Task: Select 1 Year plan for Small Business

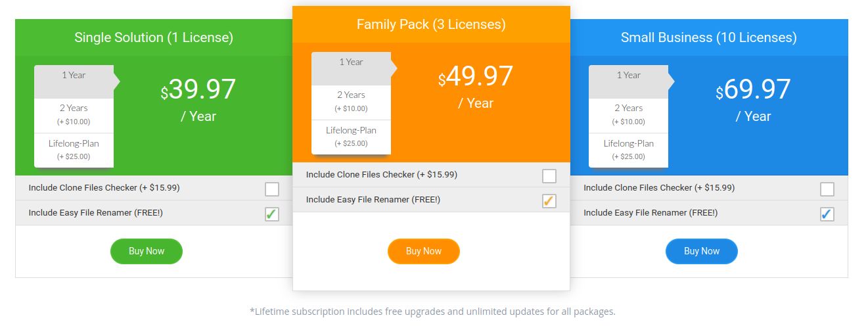Action: pyautogui.click(x=629, y=81)
